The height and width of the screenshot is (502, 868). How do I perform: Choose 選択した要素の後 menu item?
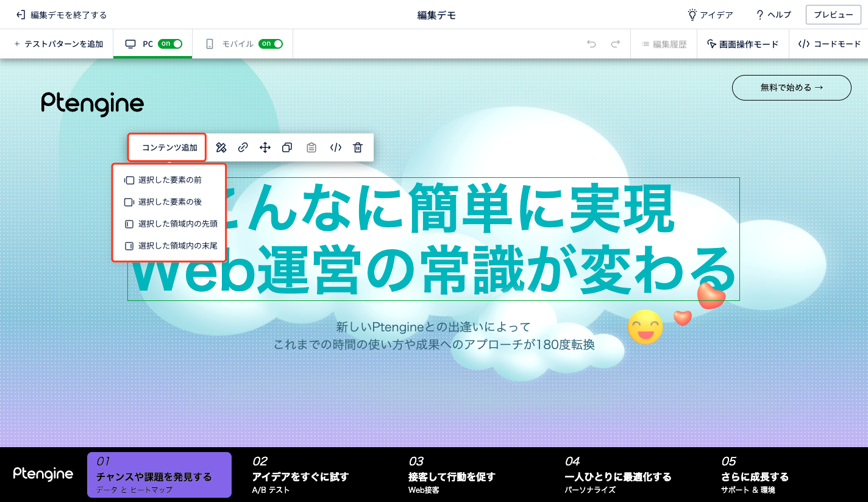[169, 202]
